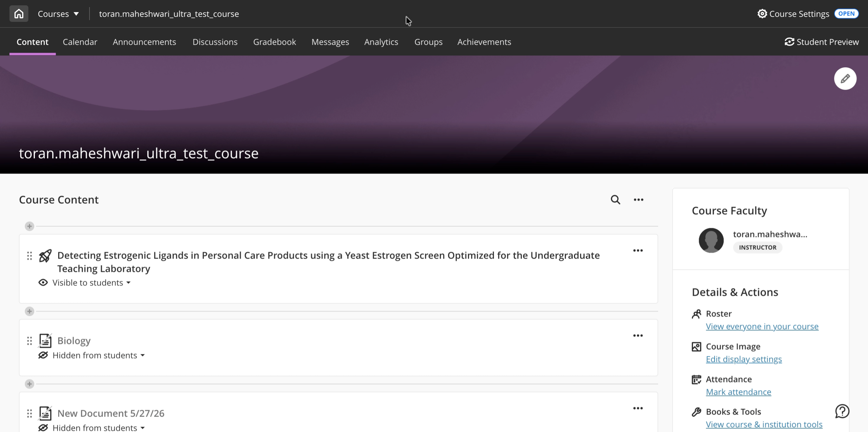The height and width of the screenshot is (432, 868).
Task: Click the pencil edit banner button
Action: (845, 78)
